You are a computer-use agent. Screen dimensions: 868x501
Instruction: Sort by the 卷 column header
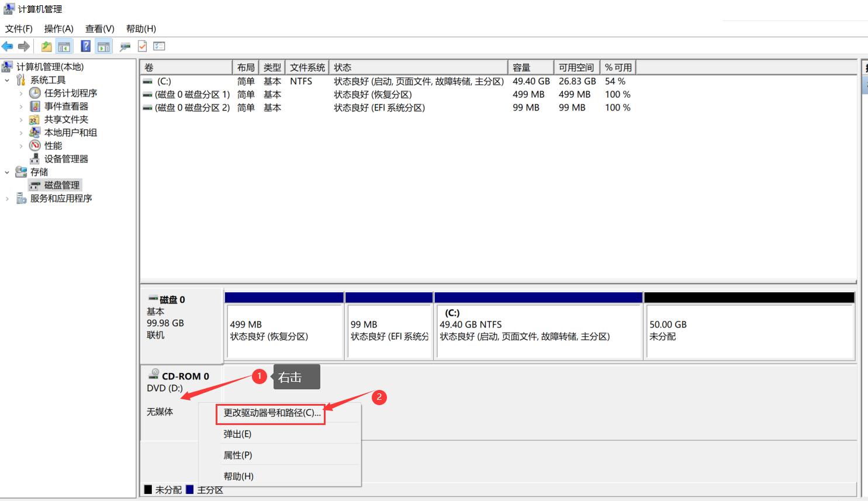click(x=186, y=67)
